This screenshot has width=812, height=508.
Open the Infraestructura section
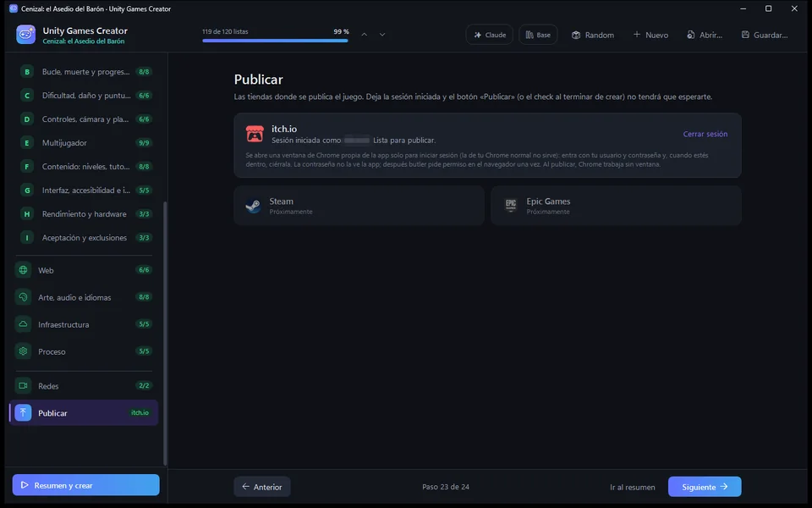click(85, 324)
